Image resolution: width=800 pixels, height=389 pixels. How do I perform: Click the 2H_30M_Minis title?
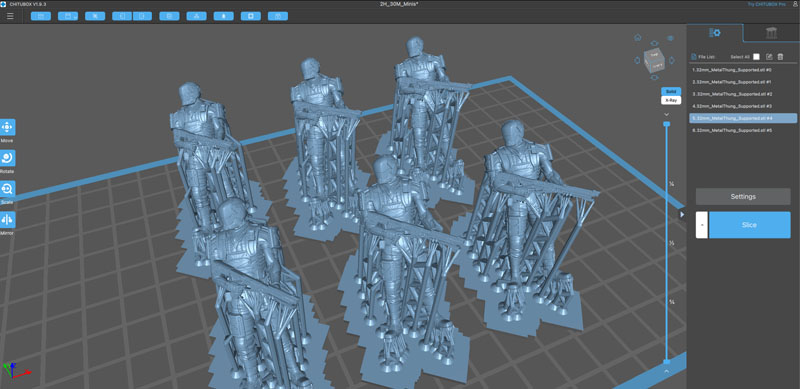pyautogui.click(x=399, y=4)
